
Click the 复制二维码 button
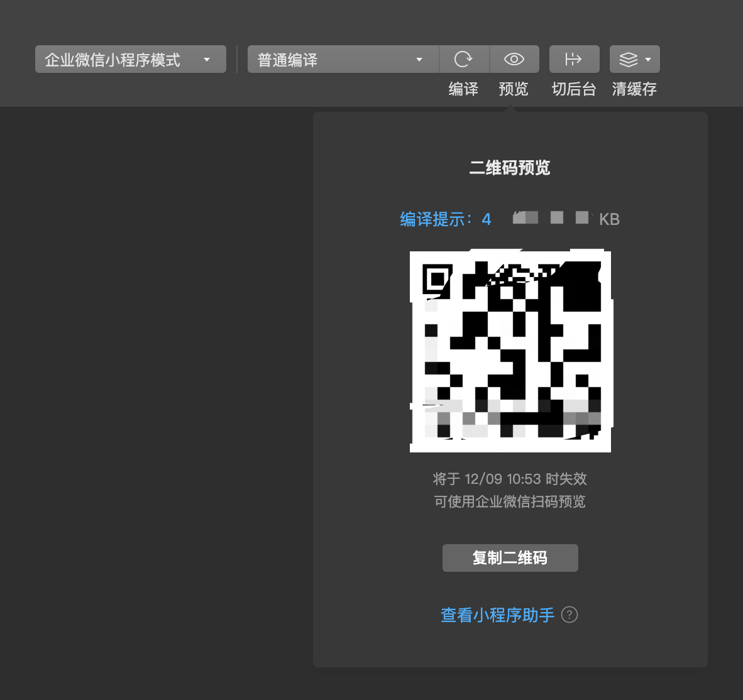(510, 558)
